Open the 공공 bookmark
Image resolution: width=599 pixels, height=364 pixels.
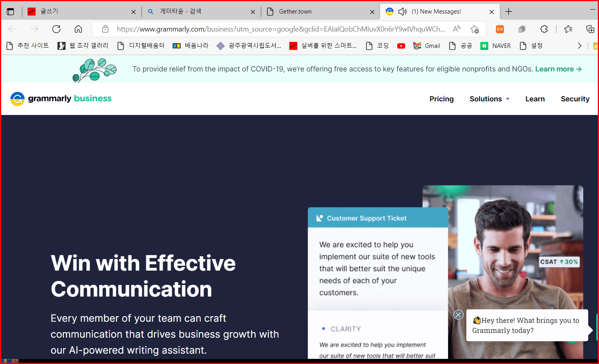point(460,46)
